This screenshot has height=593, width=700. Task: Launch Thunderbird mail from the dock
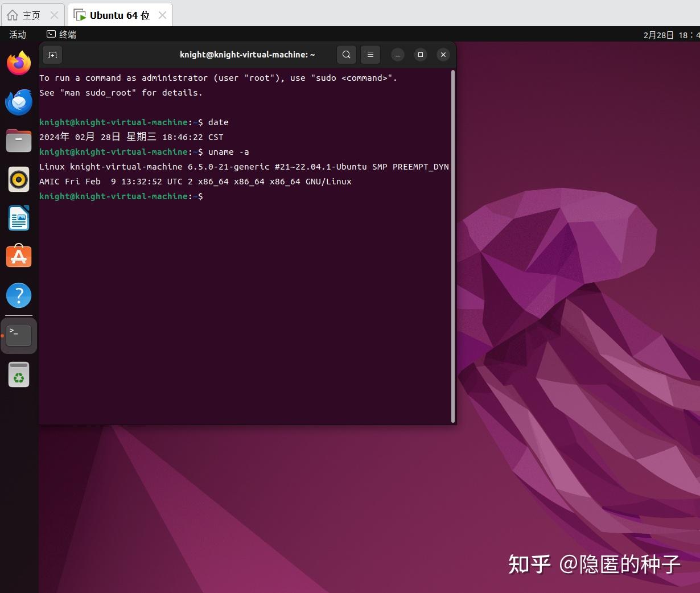(x=19, y=102)
